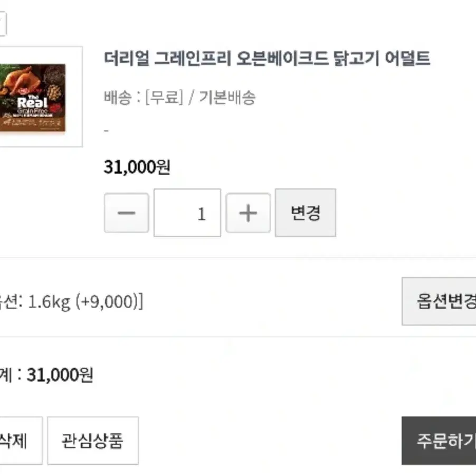Decrease quantity with the minus icon
476x476 pixels.
[x=126, y=213]
